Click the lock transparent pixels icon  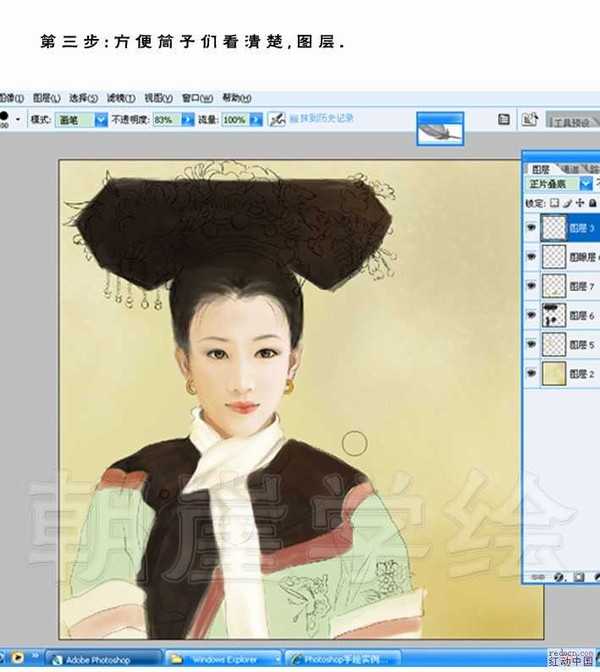click(555, 202)
